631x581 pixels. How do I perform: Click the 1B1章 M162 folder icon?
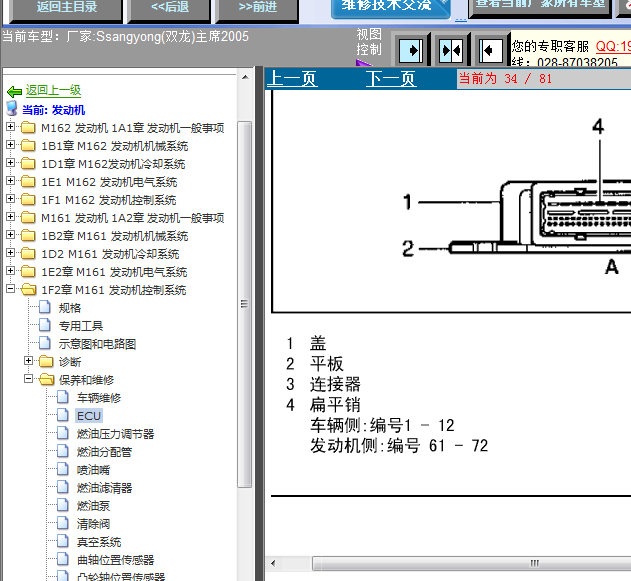(x=28, y=145)
